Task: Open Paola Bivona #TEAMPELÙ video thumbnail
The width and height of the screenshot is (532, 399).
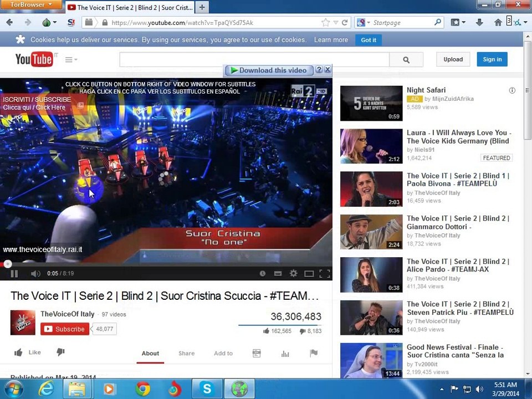Action: click(x=371, y=189)
